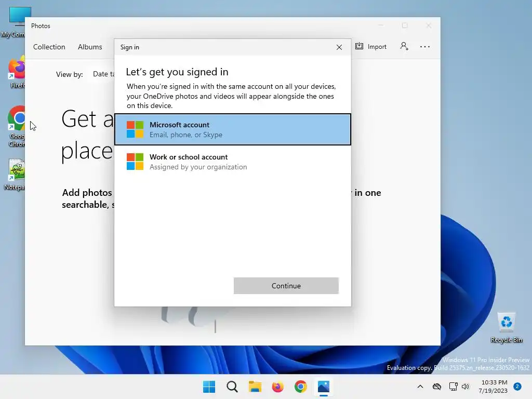Open the notification badge showing 2
This screenshot has width=532, height=399.
[x=517, y=387]
